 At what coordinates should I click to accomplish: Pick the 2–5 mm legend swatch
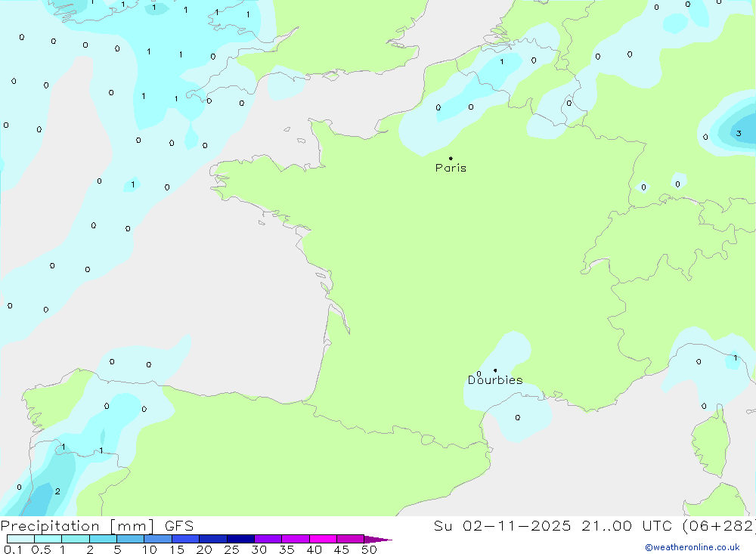pos(103,539)
